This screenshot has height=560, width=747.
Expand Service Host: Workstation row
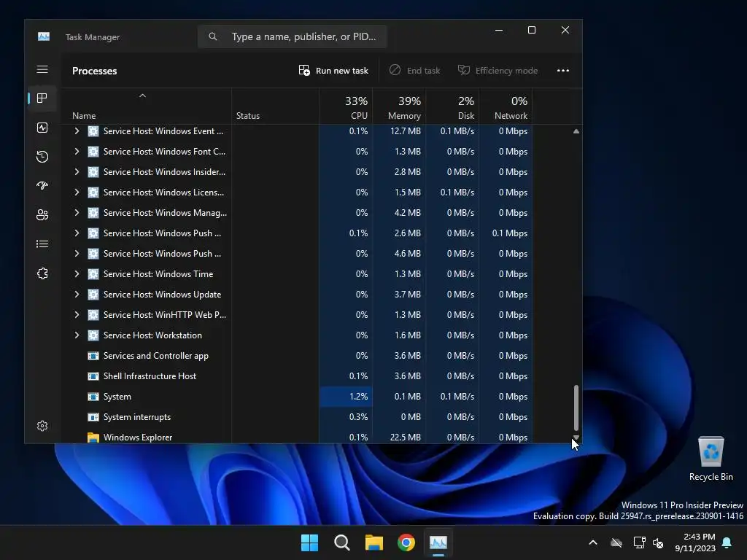(x=77, y=335)
